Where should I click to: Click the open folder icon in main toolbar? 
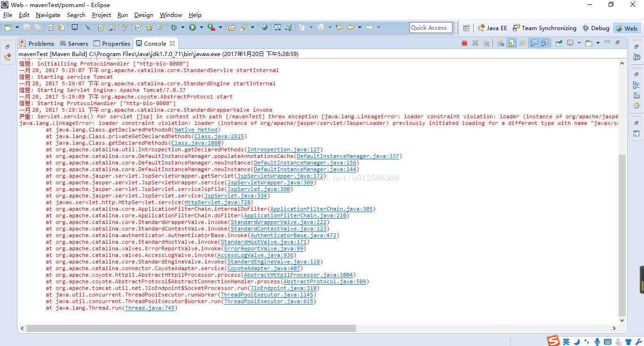point(231,27)
